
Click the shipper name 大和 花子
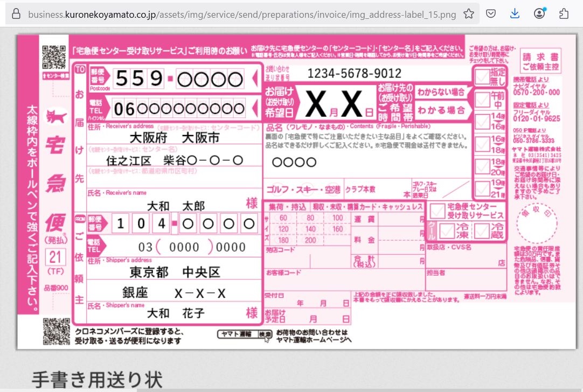point(176,313)
